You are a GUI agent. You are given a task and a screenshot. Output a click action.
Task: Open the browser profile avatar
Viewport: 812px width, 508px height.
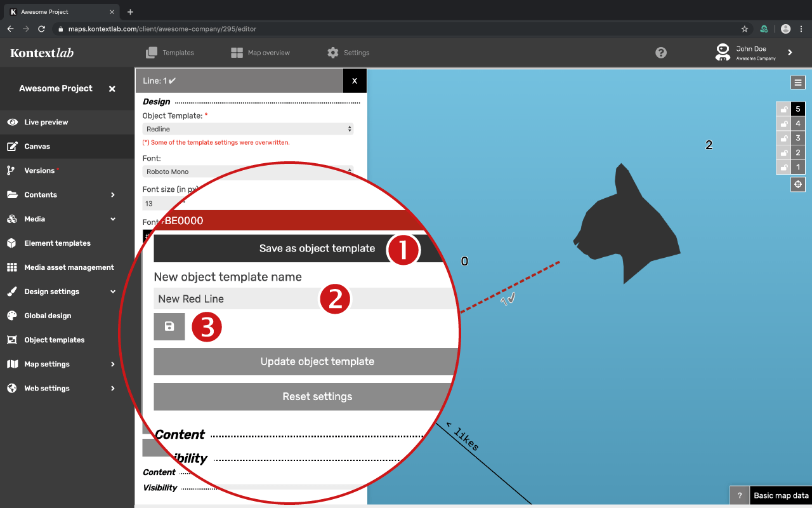[x=786, y=29]
